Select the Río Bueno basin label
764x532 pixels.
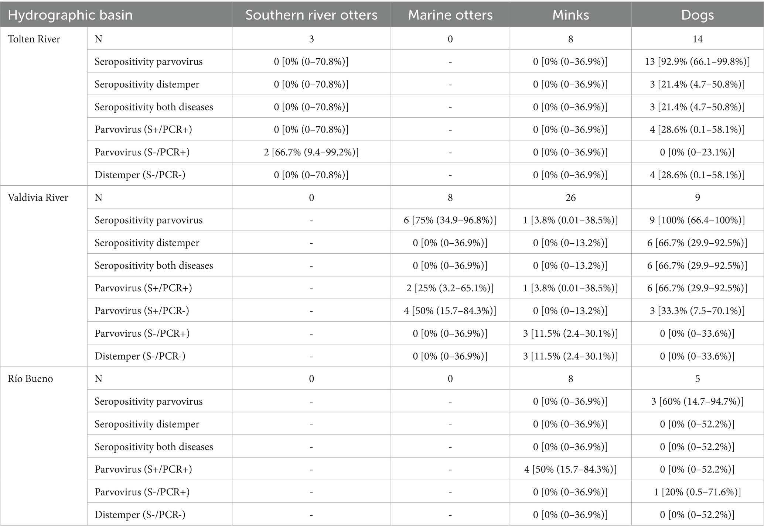point(30,379)
